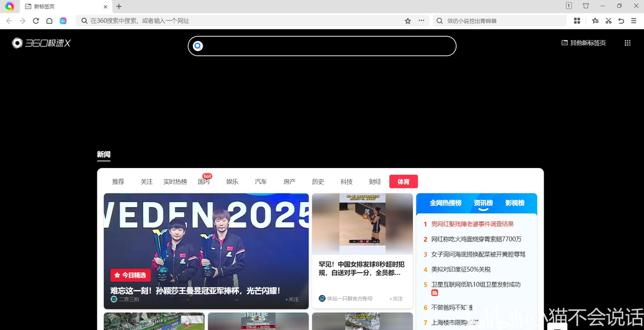Click the 360 browser logo icon
The width and height of the screenshot is (644, 330).
(x=9, y=6)
